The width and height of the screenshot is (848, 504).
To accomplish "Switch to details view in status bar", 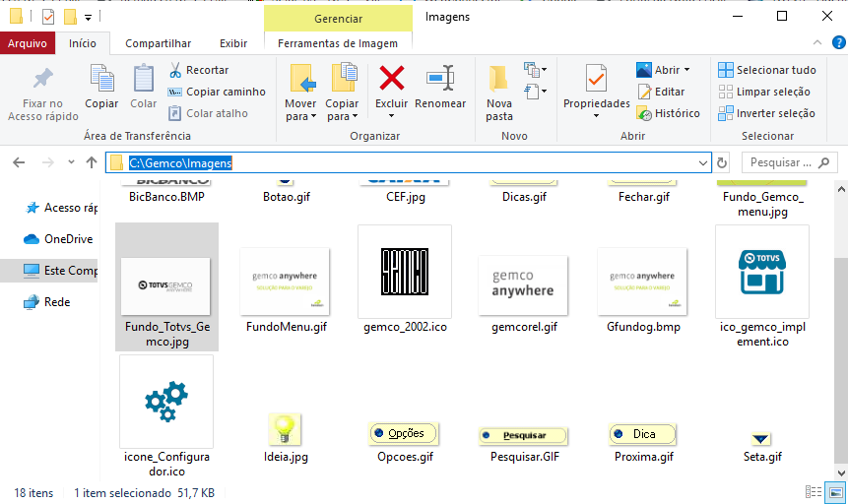I will tap(814, 492).
